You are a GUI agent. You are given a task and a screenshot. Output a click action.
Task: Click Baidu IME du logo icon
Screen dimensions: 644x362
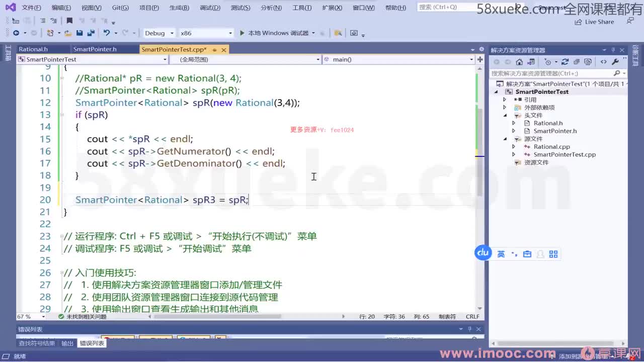tap(483, 253)
